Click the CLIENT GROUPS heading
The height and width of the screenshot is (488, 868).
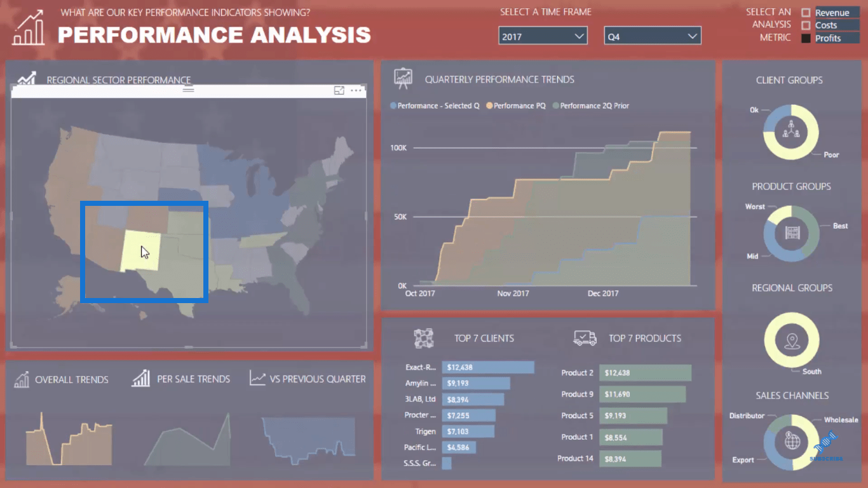789,80
